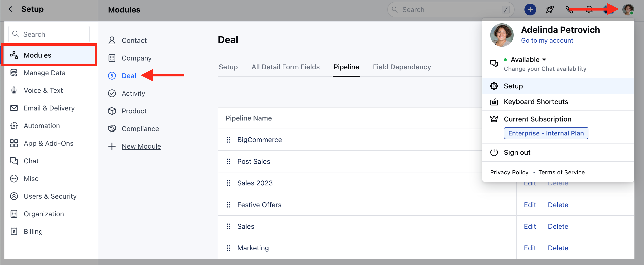The width and height of the screenshot is (644, 265).
Task: Click the phone icon in top bar
Action: coord(569,10)
